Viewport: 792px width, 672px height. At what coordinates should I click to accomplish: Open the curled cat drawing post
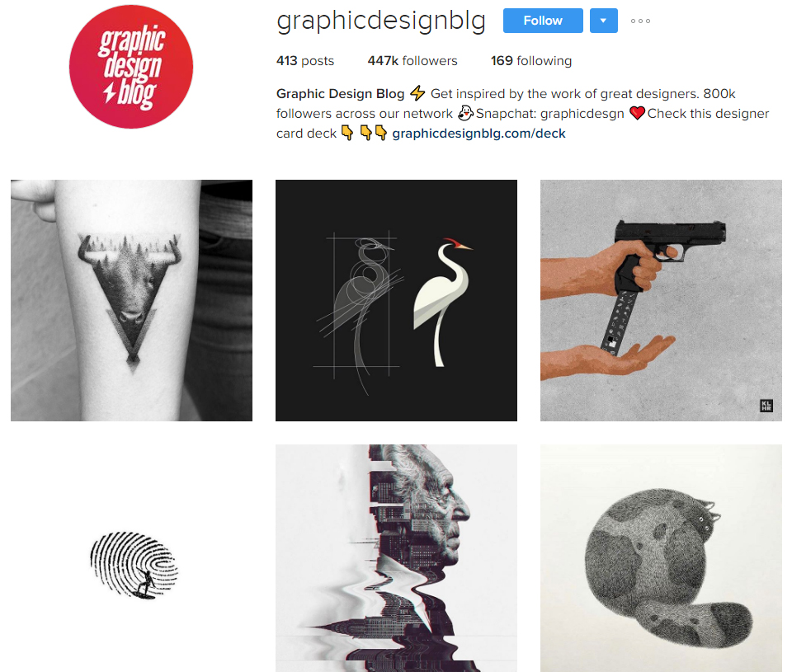coord(661,558)
